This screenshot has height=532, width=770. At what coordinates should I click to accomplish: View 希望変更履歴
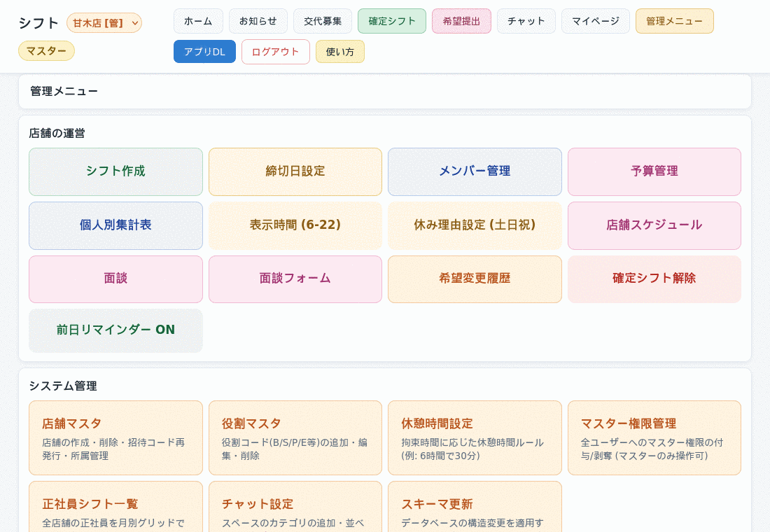point(475,279)
